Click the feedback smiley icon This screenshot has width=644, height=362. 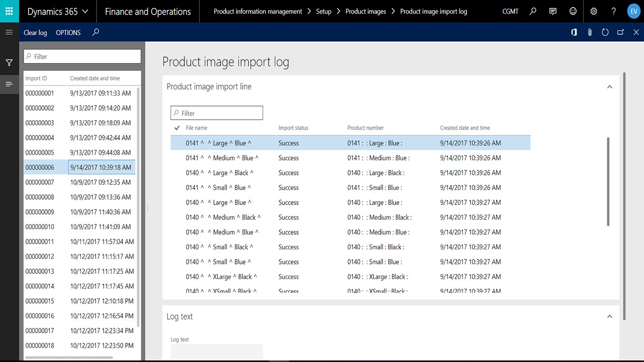573,11
